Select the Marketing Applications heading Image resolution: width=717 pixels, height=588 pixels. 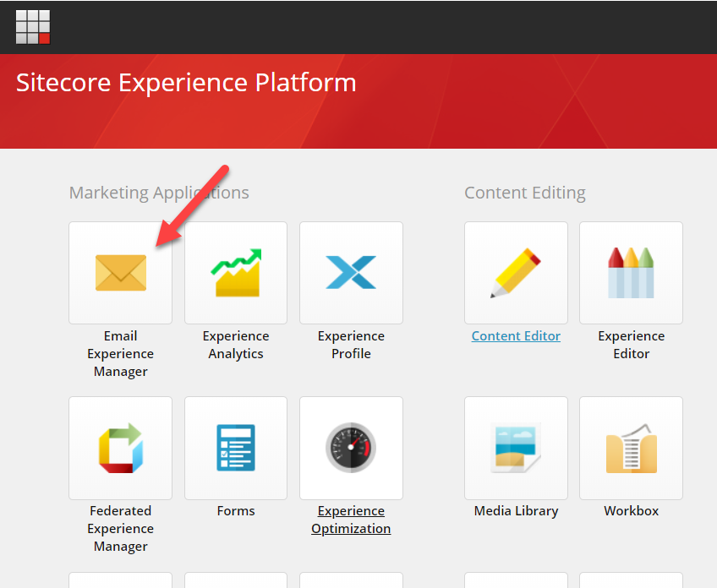[x=159, y=193]
